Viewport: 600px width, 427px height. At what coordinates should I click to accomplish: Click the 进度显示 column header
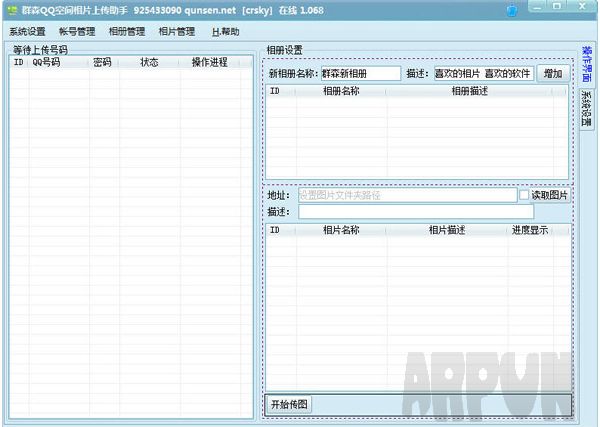530,230
